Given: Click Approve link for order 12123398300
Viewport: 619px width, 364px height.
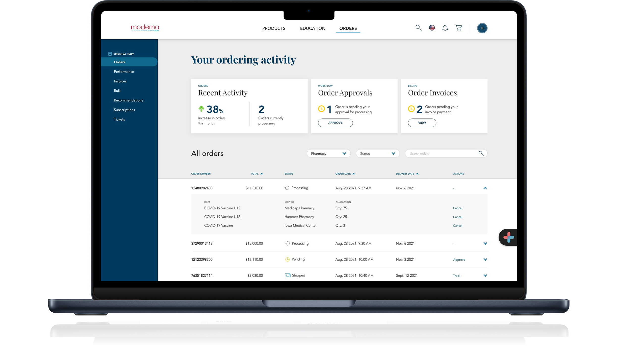Looking at the screenshot, I should pos(459,260).
